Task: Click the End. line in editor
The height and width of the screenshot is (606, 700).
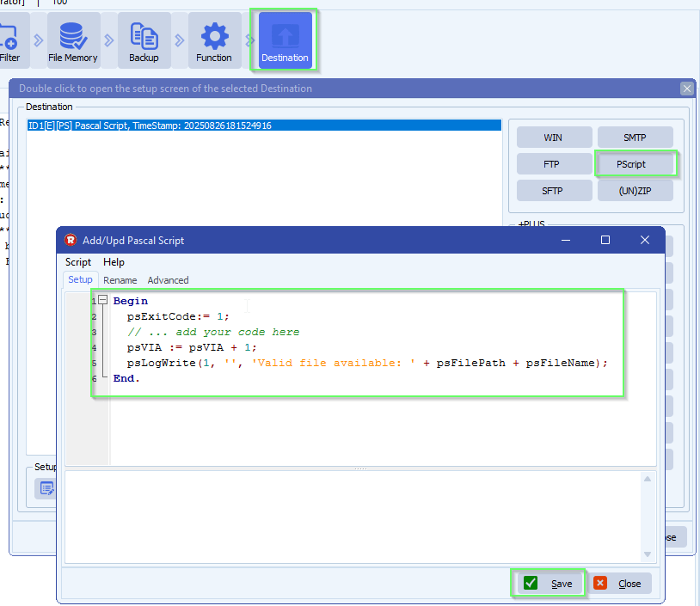Action: point(126,378)
